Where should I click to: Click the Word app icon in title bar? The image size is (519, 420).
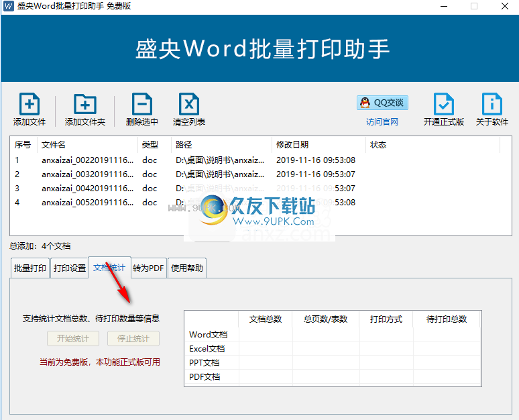pyautogui.click(x=9, y=6)
